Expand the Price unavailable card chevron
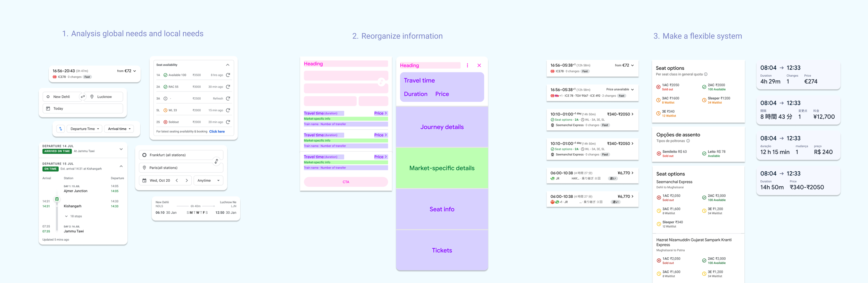Viewport: 868px width, 283px height. [x=633, y=89]
